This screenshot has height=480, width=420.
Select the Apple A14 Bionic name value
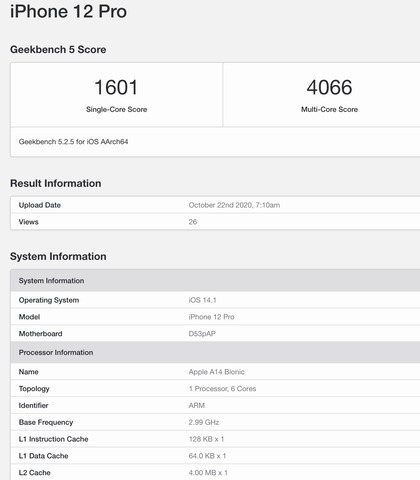[216, 372]
